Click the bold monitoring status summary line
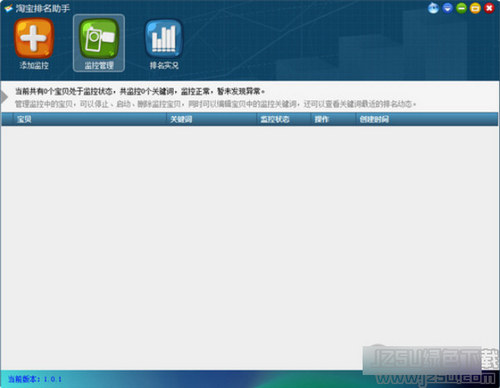The height and width of the screenshot is (388, 500). pos(140,91)
